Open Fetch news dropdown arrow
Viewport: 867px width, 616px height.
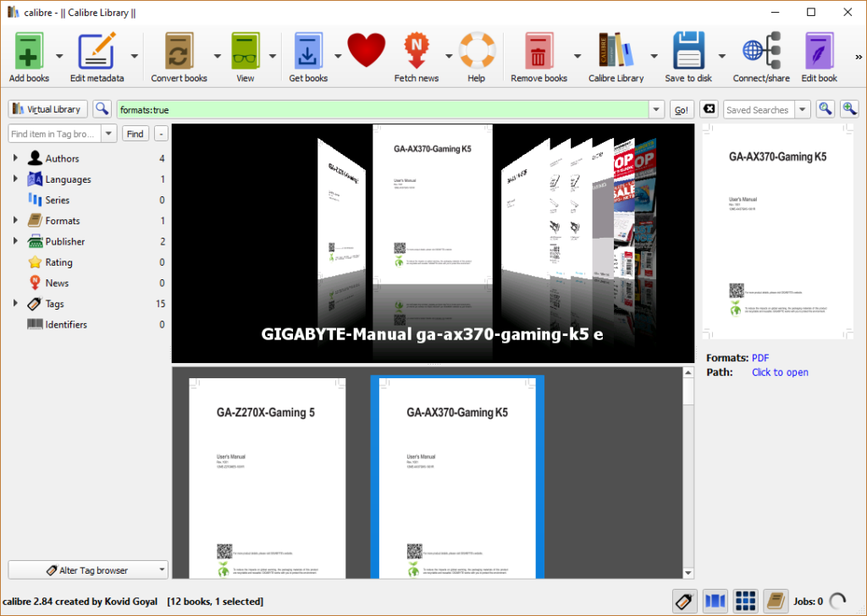tap(449, 57)
